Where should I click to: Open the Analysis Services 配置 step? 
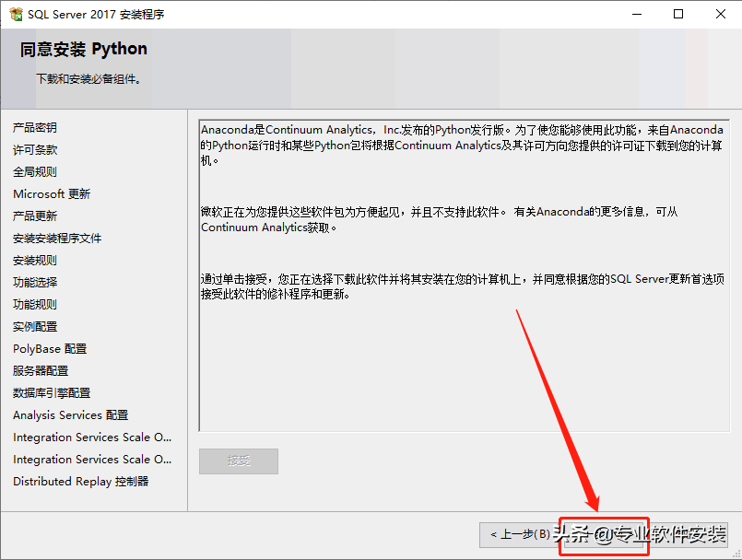(x=71, y=415)
